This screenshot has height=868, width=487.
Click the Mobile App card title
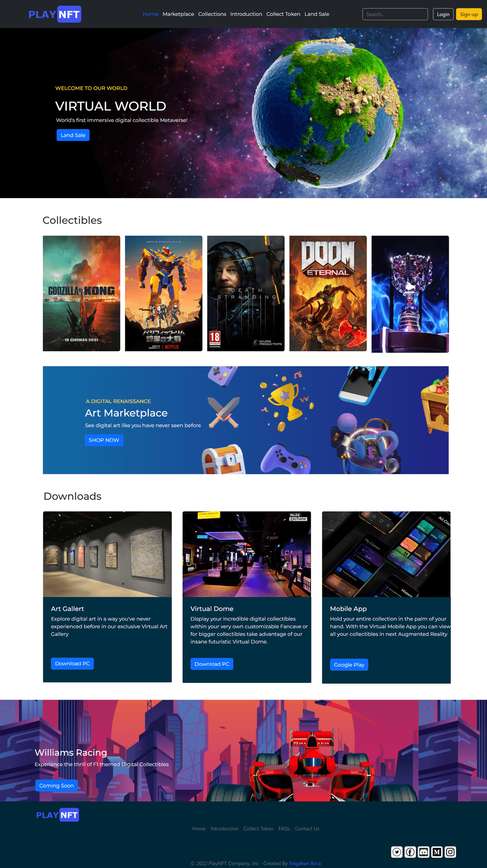(x=348, y=609)
